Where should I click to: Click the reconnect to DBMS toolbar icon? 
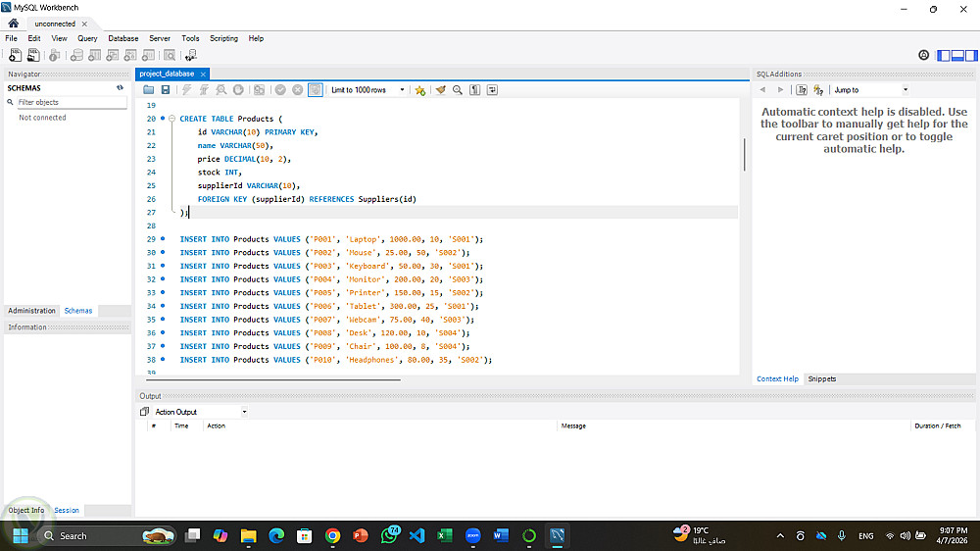pyautogui.click(x=190, y=56)
